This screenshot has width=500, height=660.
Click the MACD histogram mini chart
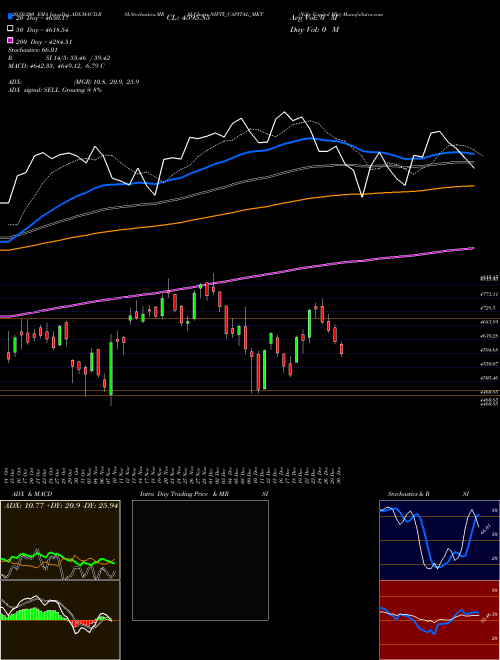click(60, 620)
